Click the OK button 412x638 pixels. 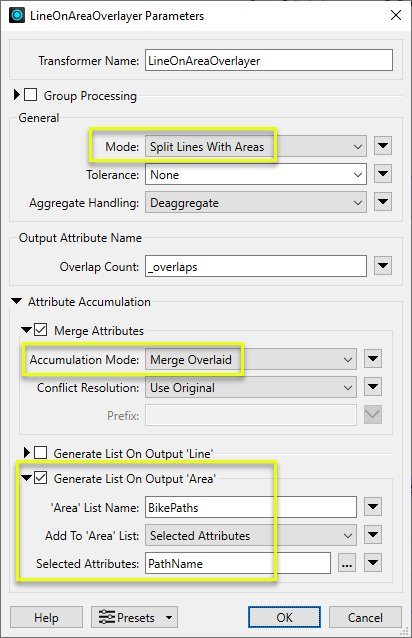[284, 618]
